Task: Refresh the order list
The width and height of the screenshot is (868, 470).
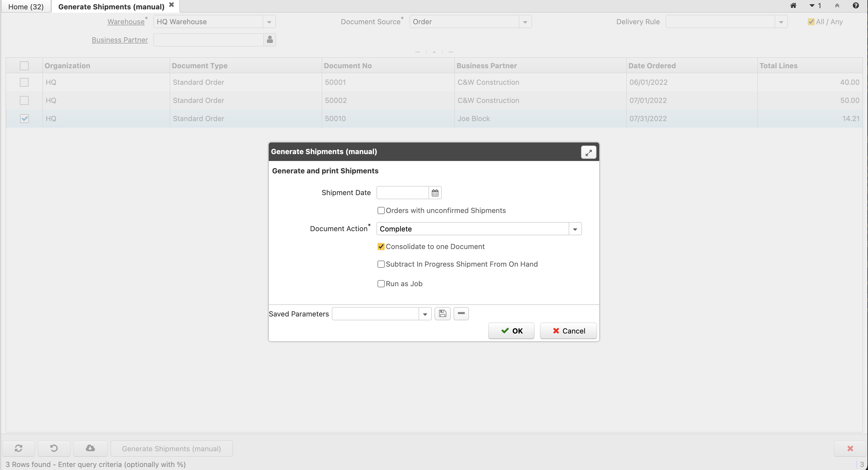Action: pyautogui.click(x=18, y=448)
